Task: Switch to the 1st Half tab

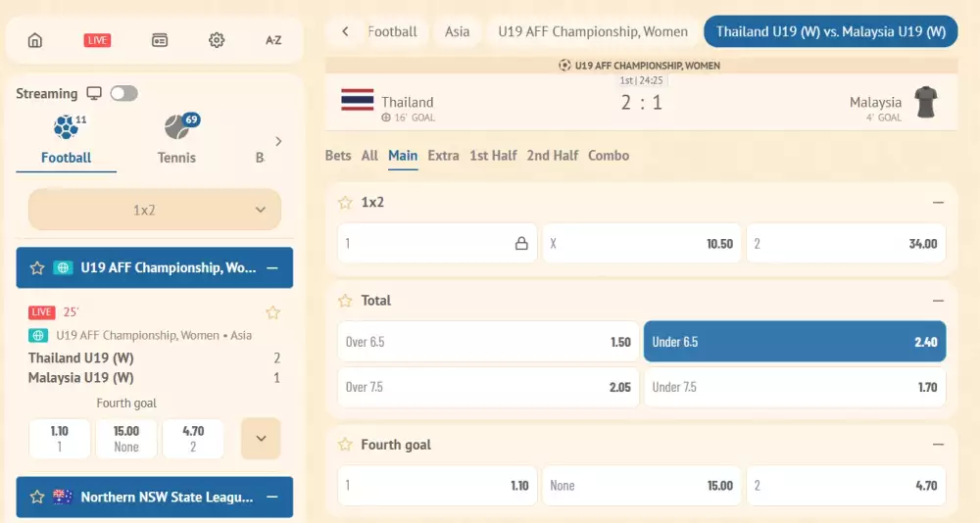Action: pyautogui.click(x=493, y=156)
